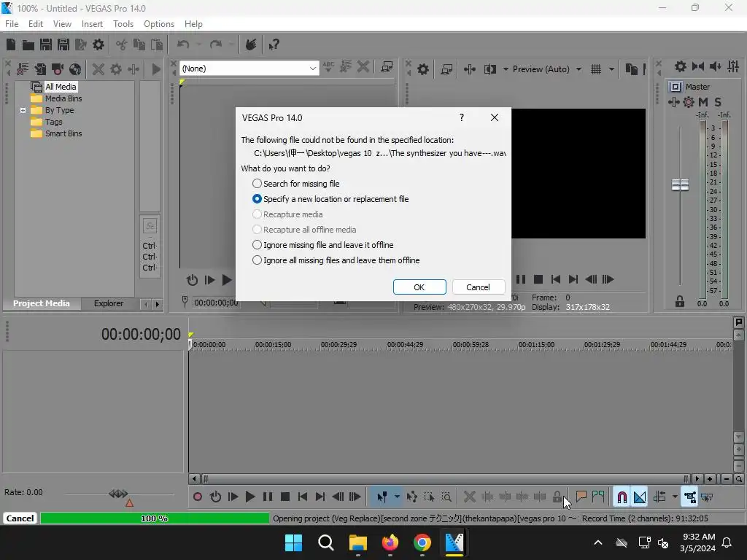
Task: Click Cancel button in the status bar
Action: point(20,518)
